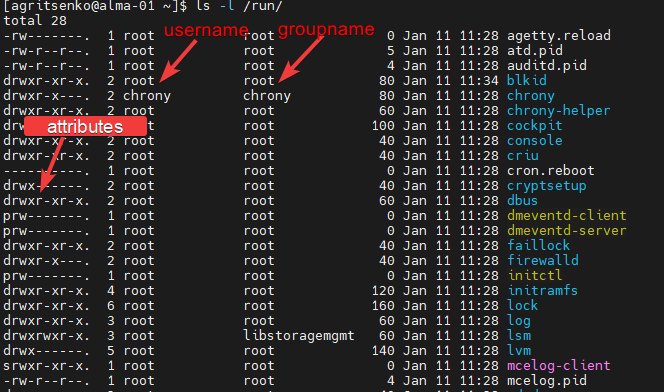Click the libstoragemgmt group name

tap(299, 335)
